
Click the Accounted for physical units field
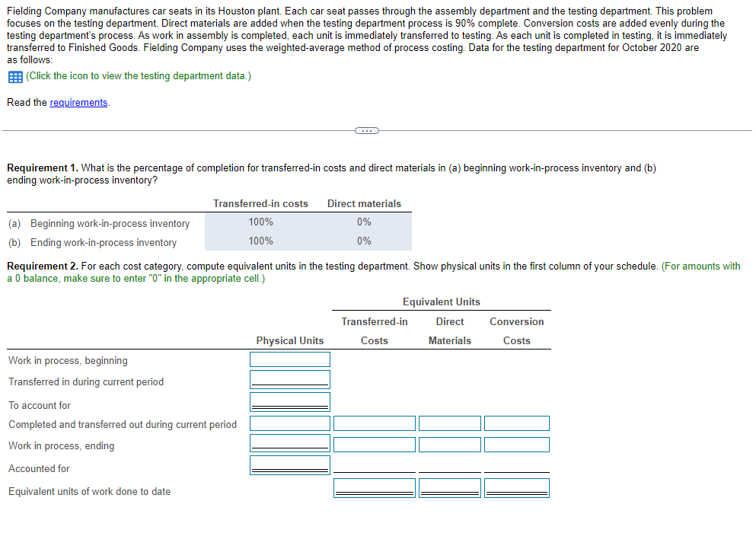289,464
